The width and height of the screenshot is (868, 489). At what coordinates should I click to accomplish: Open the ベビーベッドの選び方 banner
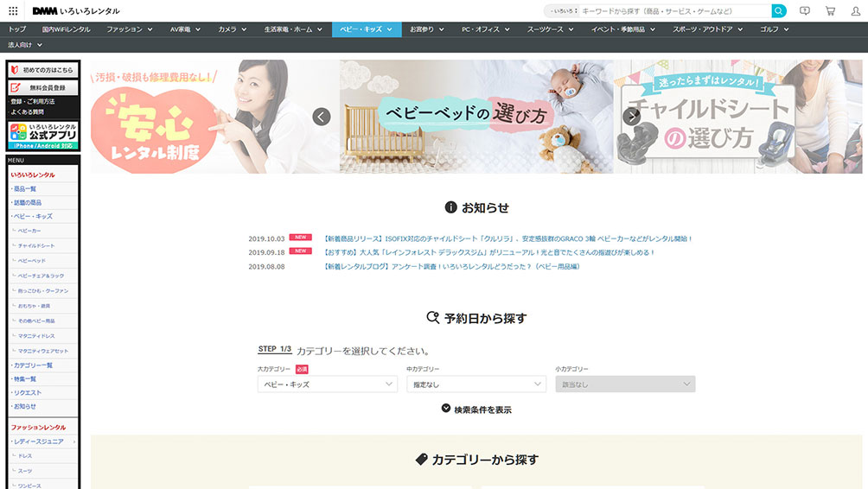click(x=476, y=117)
